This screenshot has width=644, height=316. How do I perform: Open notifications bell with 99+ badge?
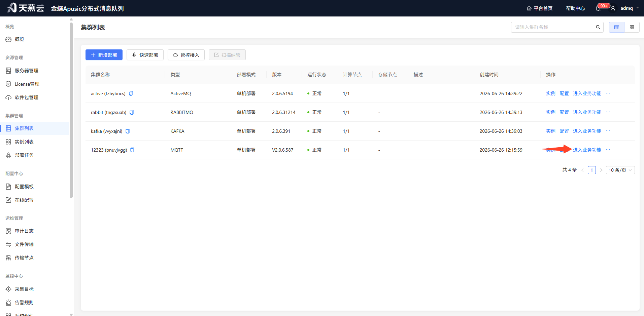click(598, 8)
